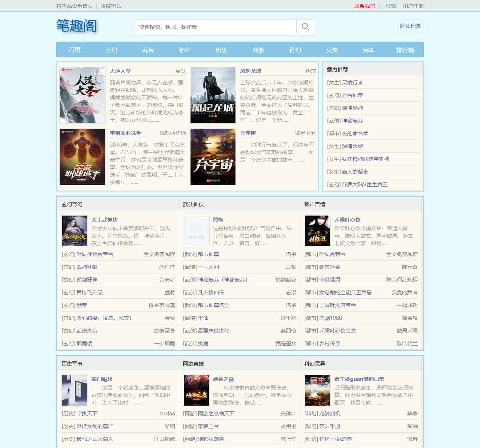
Task: Open the 人道大圣 book cover
Action: click(82, 95)
